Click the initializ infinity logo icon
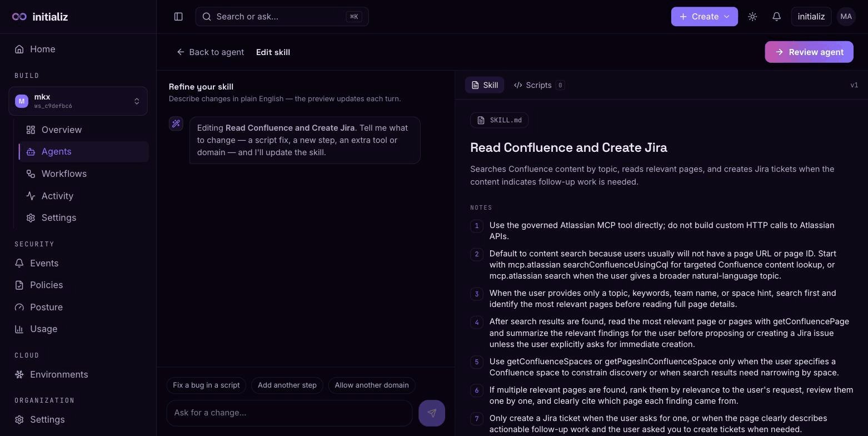868x436 pixels. pos(19,17)
